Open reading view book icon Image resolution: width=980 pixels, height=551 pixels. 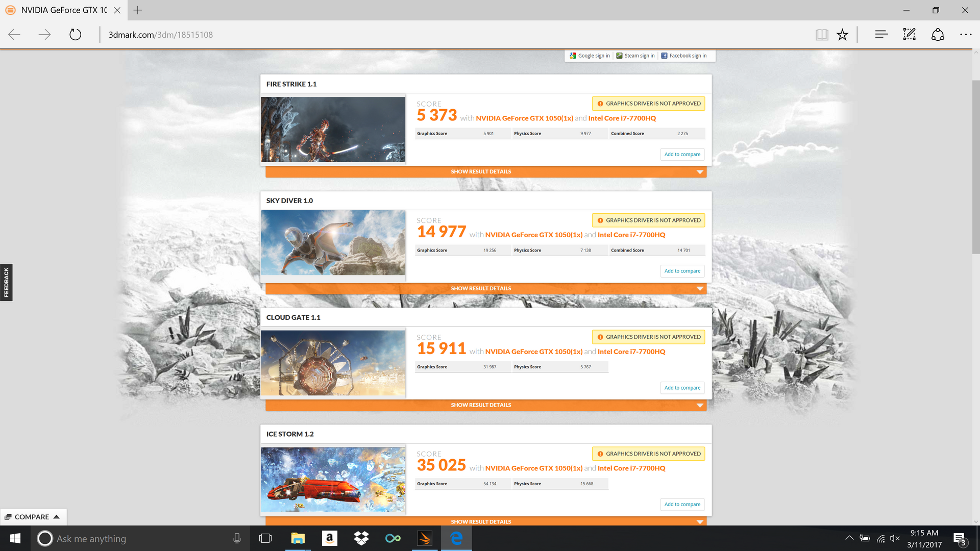pos(822,35)
